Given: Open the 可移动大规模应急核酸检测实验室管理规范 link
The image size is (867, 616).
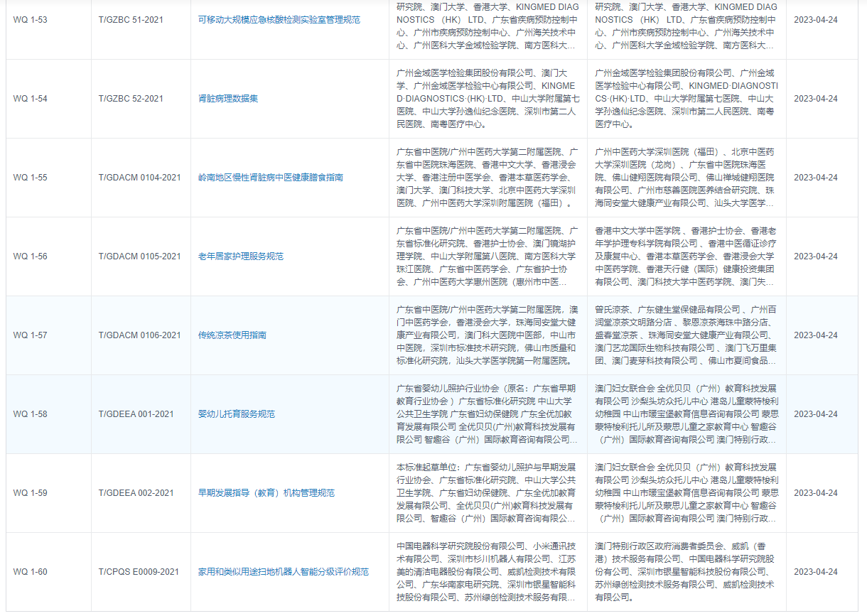Looking at the screenshot, I should click(279, 20).
